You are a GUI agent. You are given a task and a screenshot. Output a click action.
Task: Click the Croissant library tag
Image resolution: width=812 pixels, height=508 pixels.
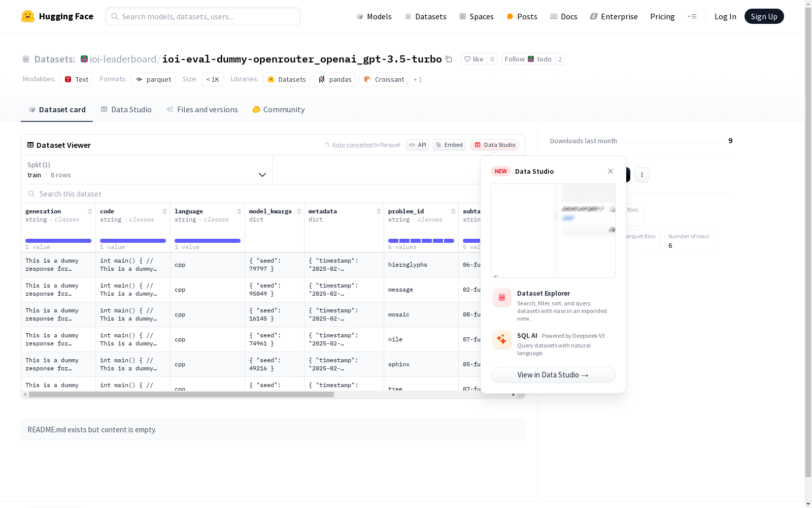pos(384,79)
